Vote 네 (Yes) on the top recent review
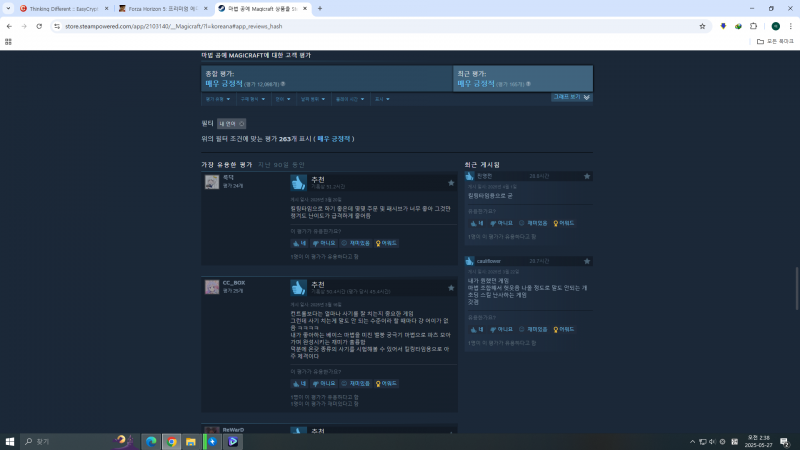This screenshot has height=450, width=800. (477, 223)
